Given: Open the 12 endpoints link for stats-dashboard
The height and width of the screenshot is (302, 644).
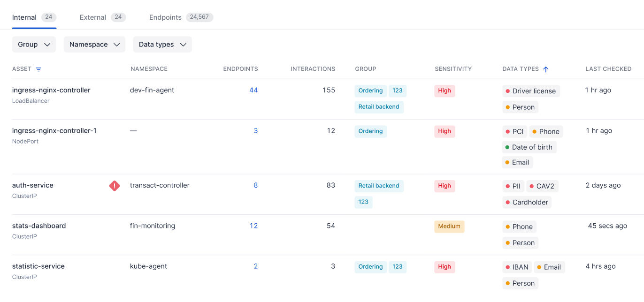Looking at the screenshot, I should pos(253,226).
